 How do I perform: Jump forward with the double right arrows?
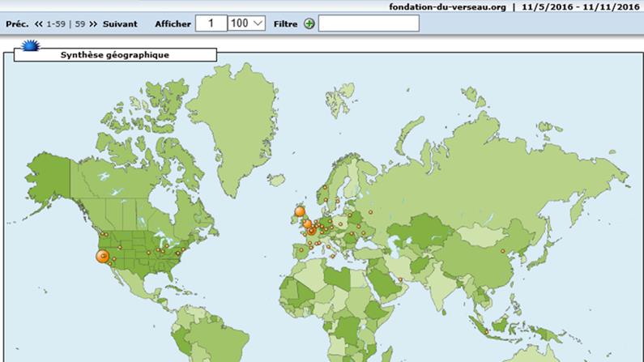pyautogui.click(x=93, y=23)
